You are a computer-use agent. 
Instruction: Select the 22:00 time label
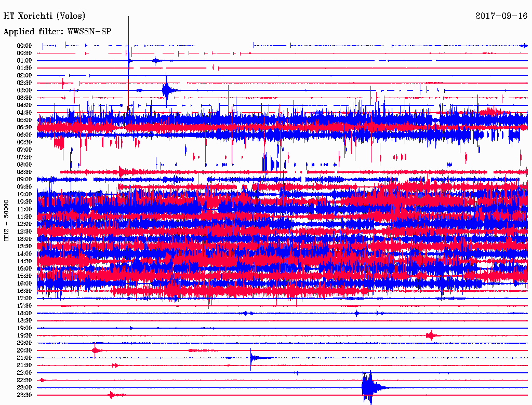24,373
